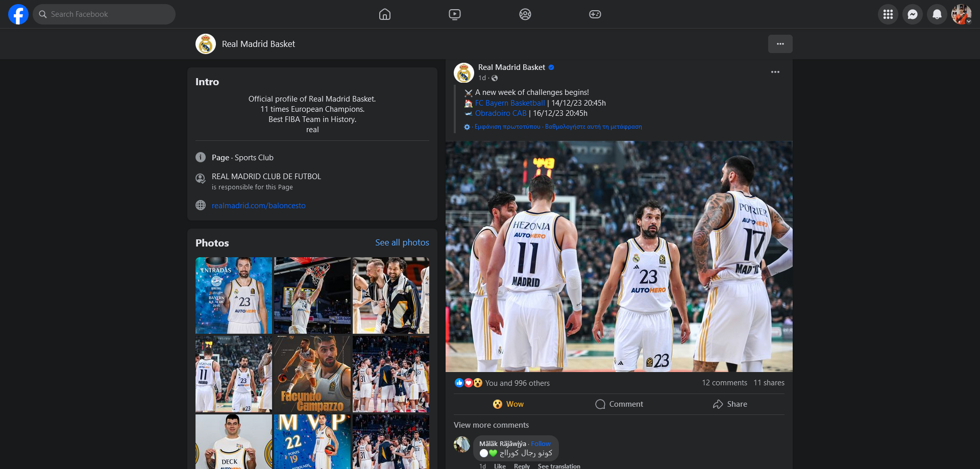Click the commenter's avatar
This screenshot has height=469, width=980.
462,445
